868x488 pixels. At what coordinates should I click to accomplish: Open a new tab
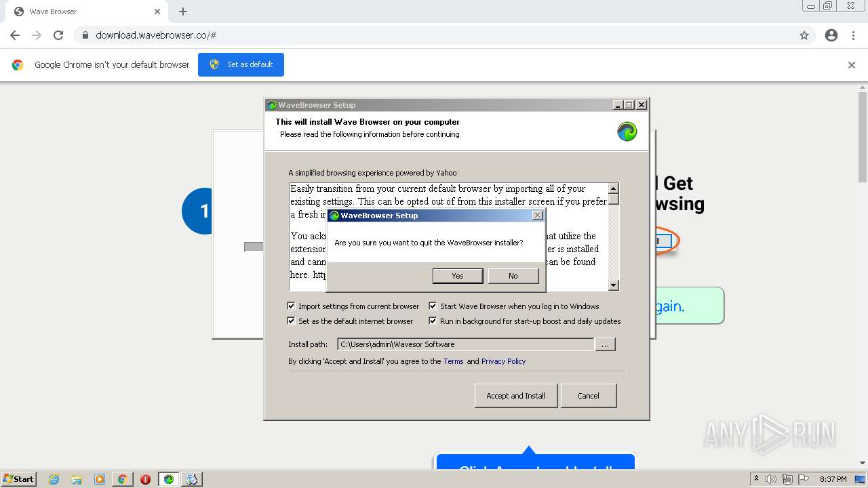pyautogui.click(x=183, y=12)
